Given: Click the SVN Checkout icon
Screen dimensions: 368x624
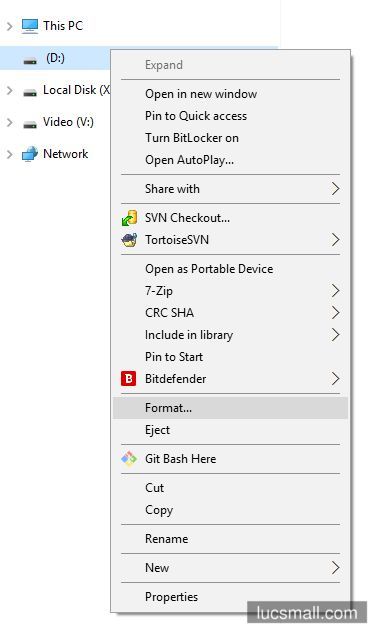Looking at the screenshot, I should pos(129,218).
